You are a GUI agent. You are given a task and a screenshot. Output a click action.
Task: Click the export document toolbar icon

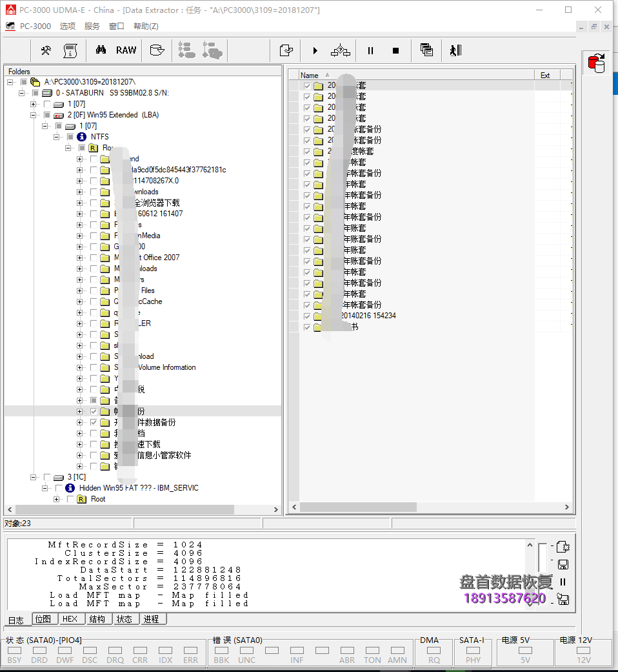(x=286, y=50)
